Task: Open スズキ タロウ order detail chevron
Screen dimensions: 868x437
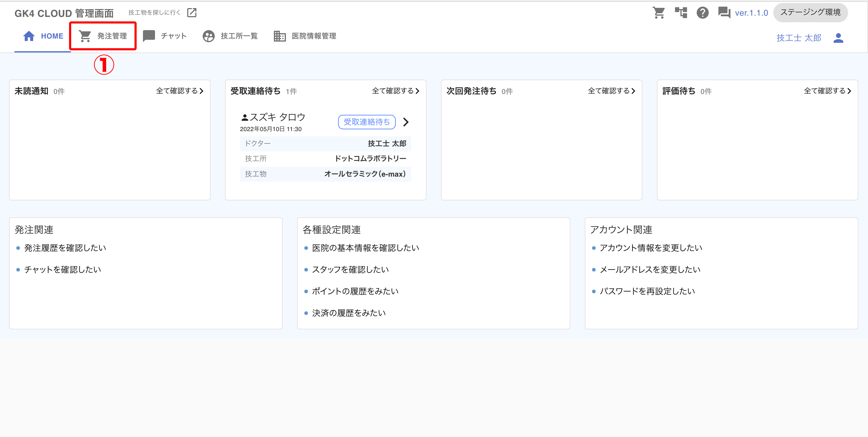Action: (406, 122)
